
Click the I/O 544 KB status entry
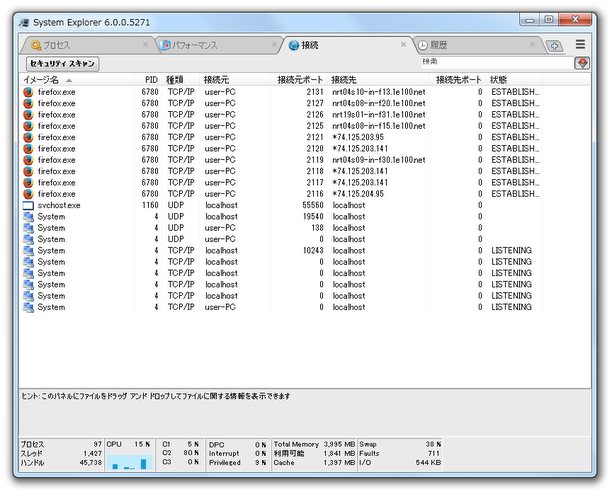pos(400,463)
